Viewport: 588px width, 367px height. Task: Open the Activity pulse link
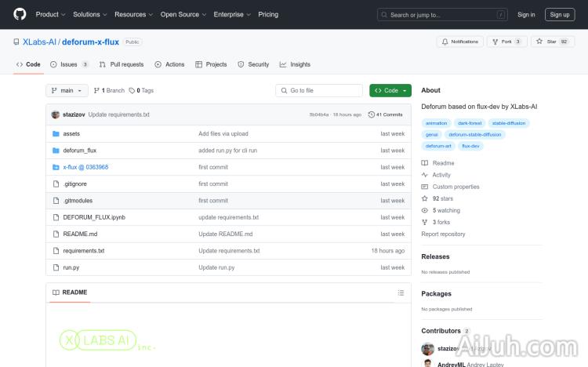click(x=441, y=175)
